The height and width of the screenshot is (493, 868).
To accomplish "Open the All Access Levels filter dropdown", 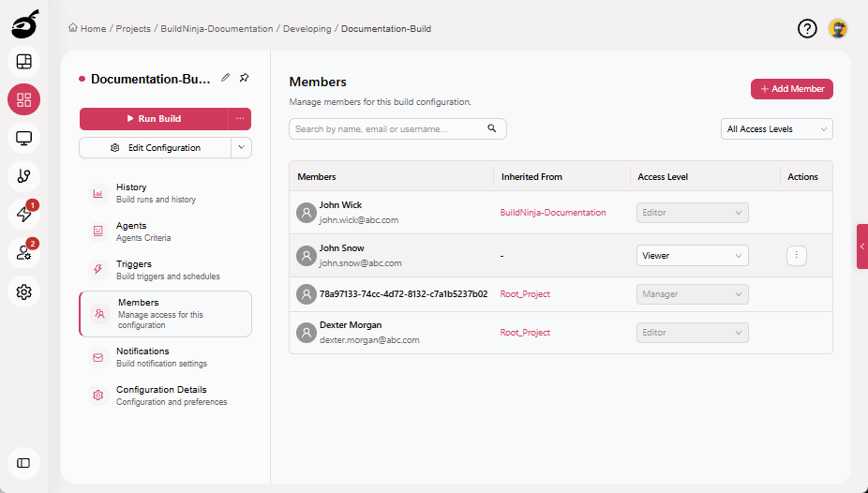I will (777, 129).
